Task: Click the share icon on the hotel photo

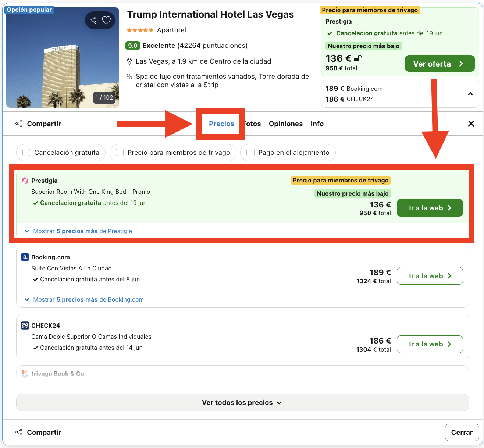Action: 93,20
